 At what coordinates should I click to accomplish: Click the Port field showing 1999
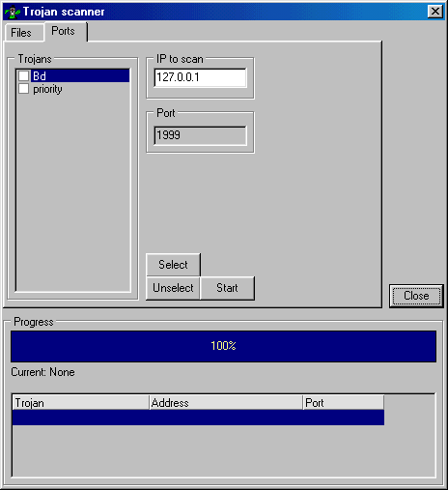(x=200, y=135)
